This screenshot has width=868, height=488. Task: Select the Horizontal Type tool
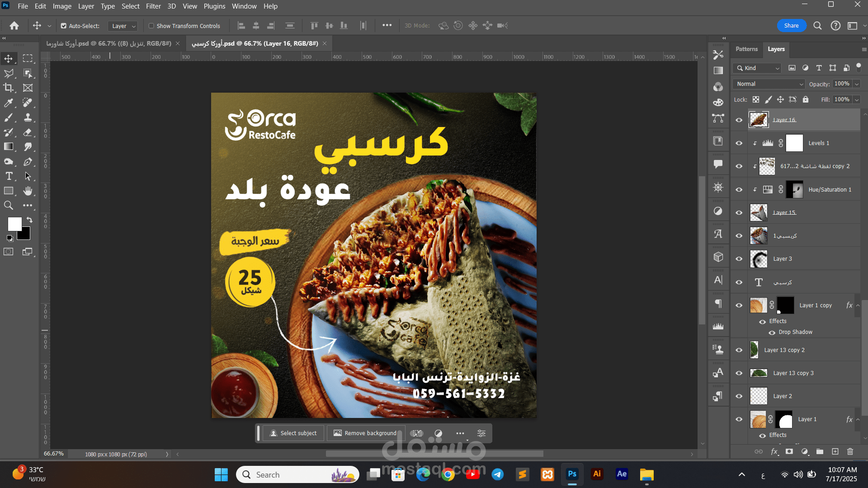[x=9, y=176]
